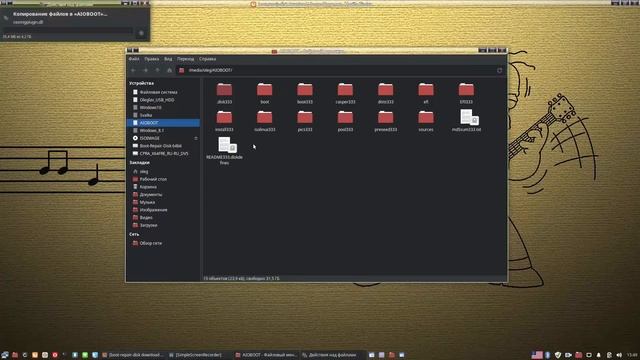Open the Вид menu
Viewport: 640px width, 360px height.
coord(168,59)
